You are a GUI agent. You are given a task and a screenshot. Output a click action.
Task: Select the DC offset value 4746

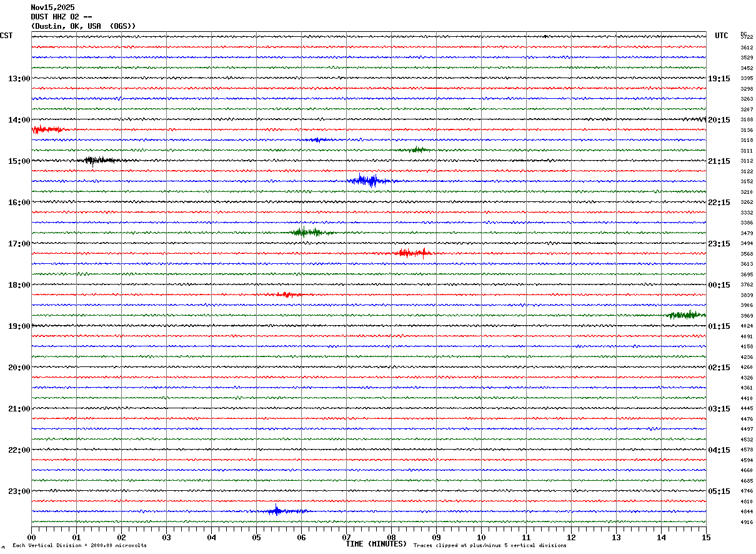pyautogui.click(x=747, y=491)
